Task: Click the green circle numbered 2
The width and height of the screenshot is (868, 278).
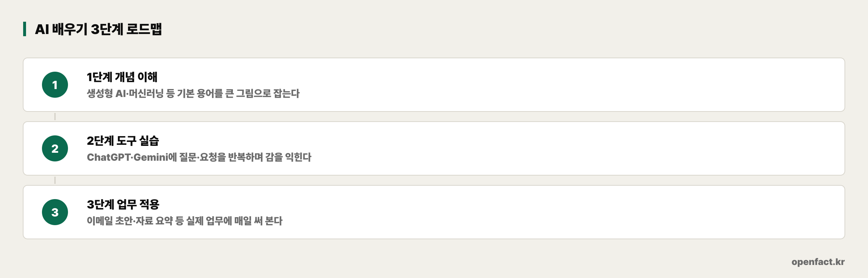Action: 55,148
